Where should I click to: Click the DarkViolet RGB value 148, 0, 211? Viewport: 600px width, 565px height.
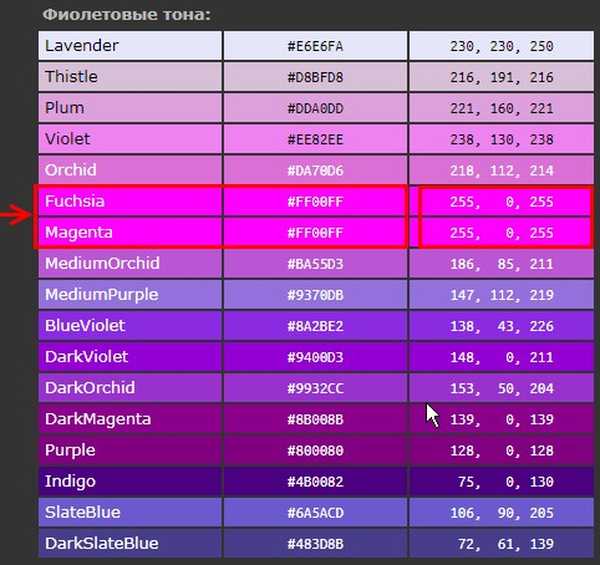point(500,358)
